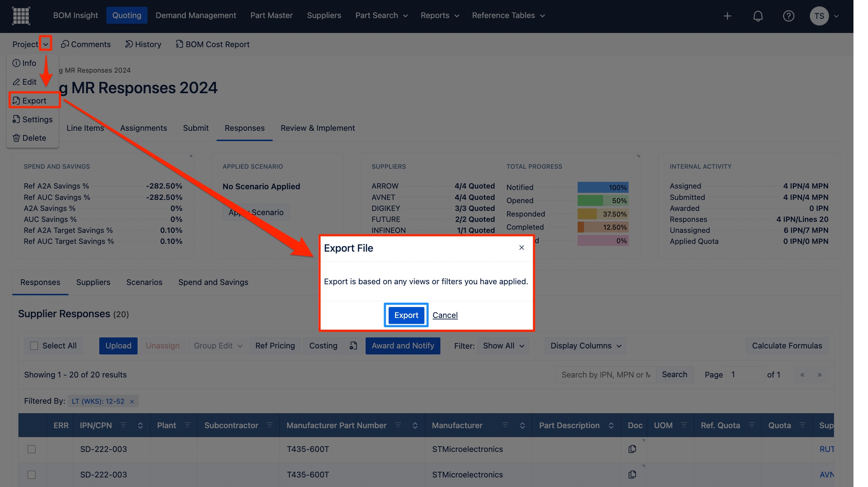868x487 pixels.
Task: Check the second SD-222-003 row checkbox
Action: (32, 475)
